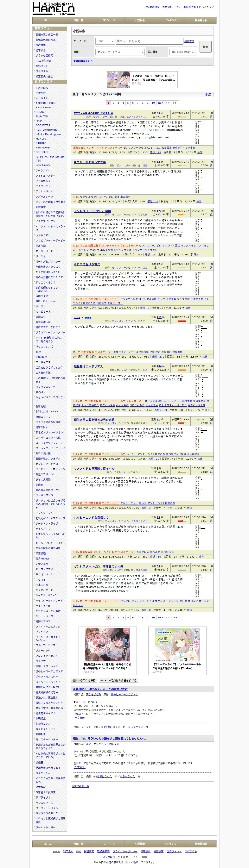
Task: Go to NEXT >> page in top pagination
Action: pos(164,103)
